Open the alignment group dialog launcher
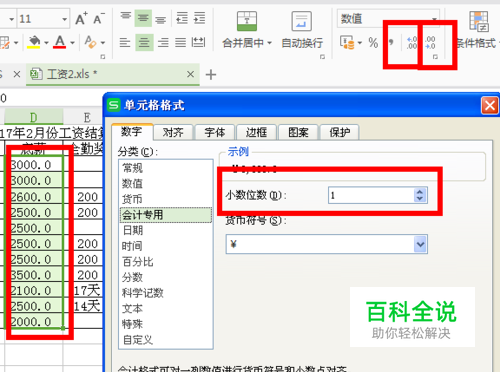Screen dimensions: 500x372 322,57
